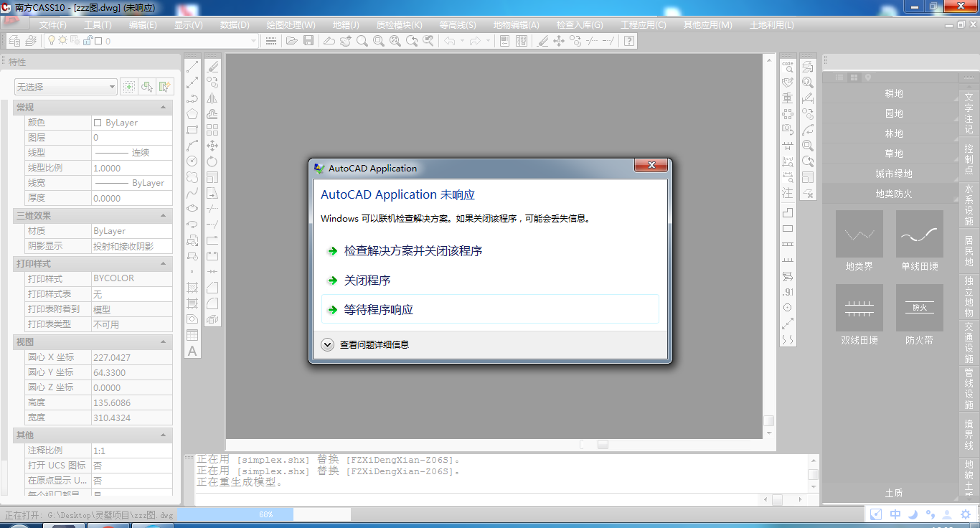980x528 pixels.
Task: Click the 注 annotation icon in right toolbar
Action: click(788, 193)
